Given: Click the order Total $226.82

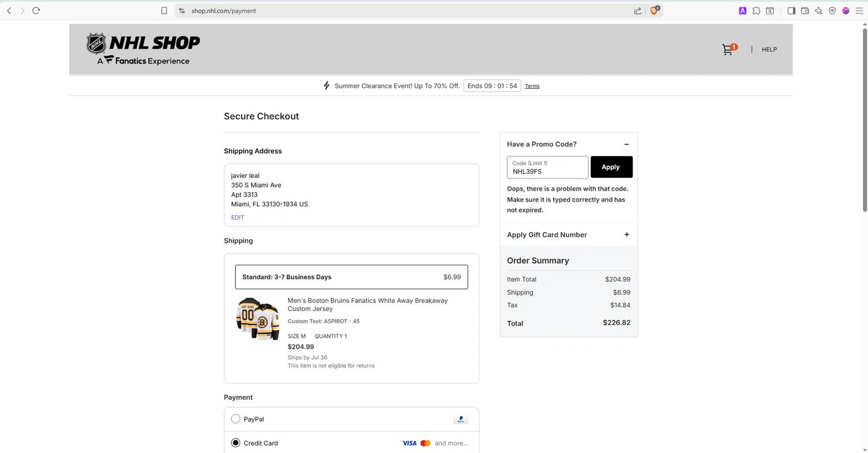Looking at the screenshot, I should pyautogui.click(x=617, y=323).
